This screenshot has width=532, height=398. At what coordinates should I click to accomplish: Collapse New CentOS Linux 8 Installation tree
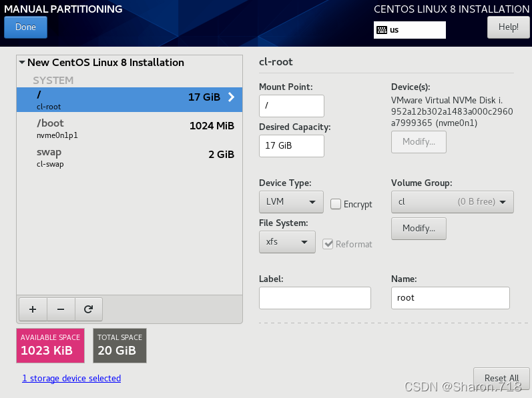coord(22,62)
